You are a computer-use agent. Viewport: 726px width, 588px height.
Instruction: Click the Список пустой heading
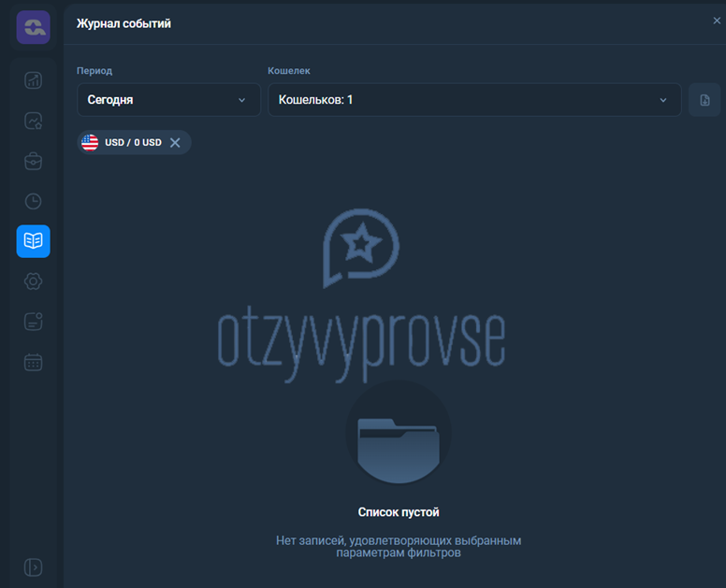(399, 512)
